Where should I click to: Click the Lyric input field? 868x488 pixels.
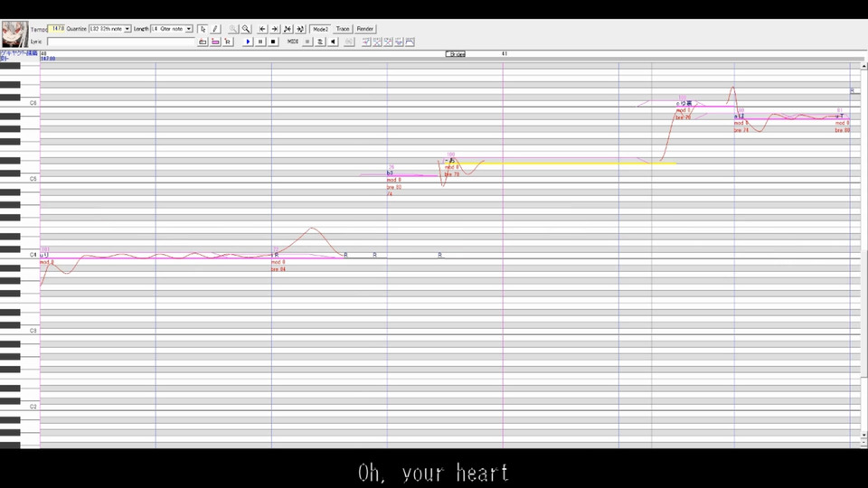[120, 42]
